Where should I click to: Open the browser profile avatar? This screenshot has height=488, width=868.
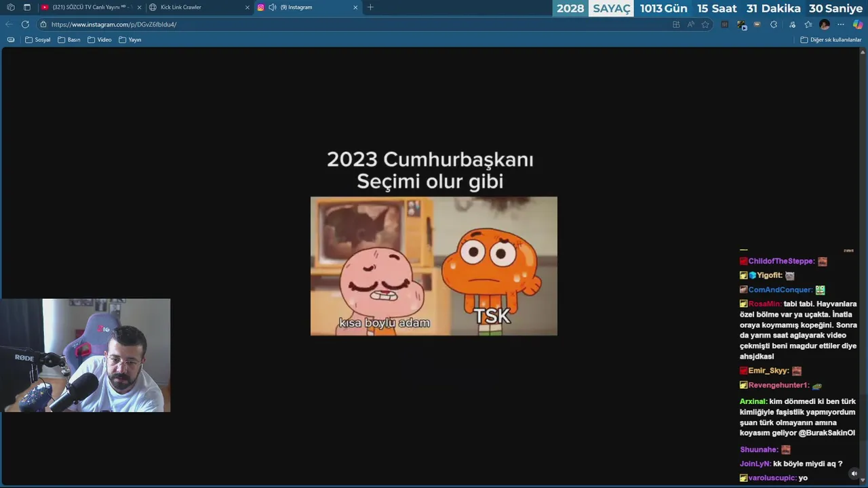tap(825, 24)
